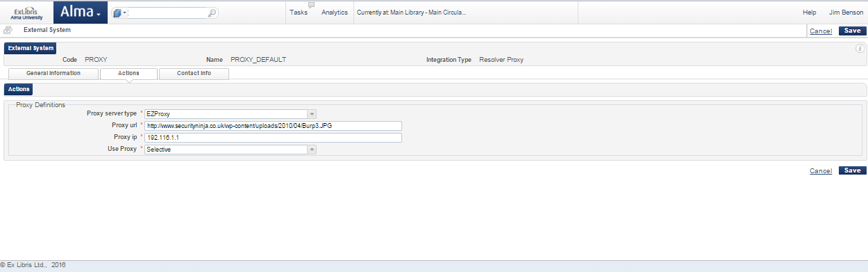Click the Resolver Proxy integration type value
The image size is (868, 272).
pyautogui.click(x=501, y=60)
